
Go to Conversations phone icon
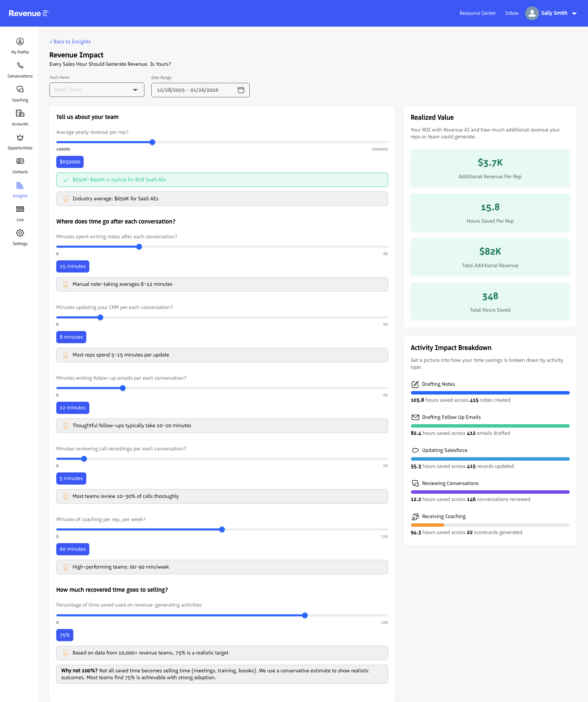coord(20,65)
